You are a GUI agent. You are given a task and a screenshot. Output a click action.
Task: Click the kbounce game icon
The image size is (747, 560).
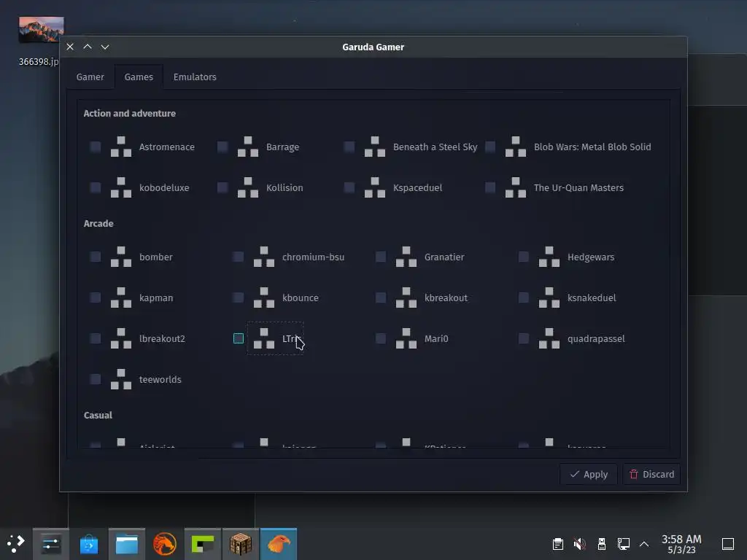(x=264, y=297)
